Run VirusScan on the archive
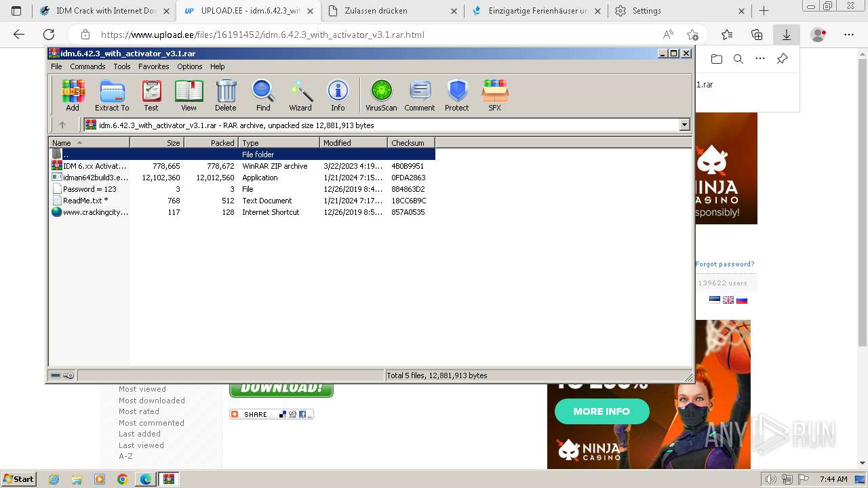 (381, 95)
